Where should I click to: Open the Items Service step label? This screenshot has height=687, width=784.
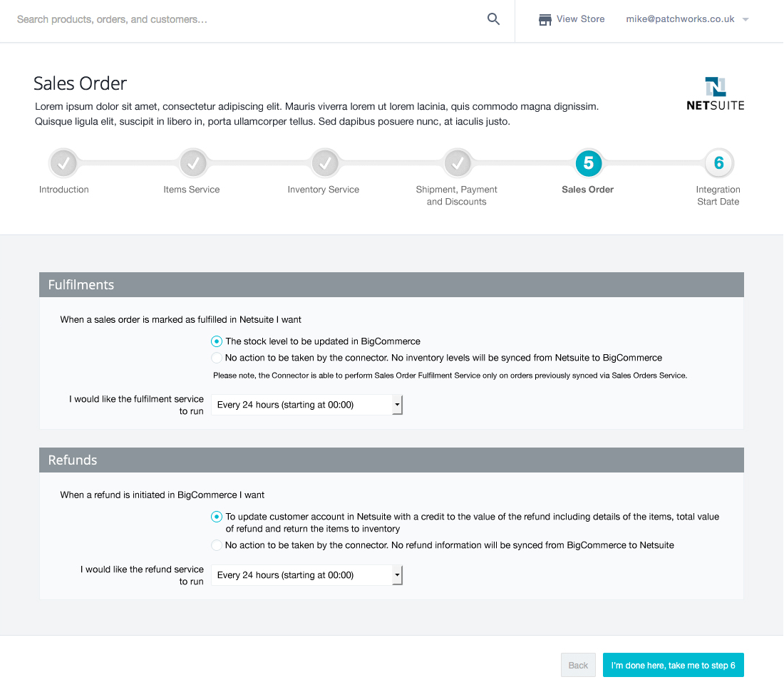point(192,190)
